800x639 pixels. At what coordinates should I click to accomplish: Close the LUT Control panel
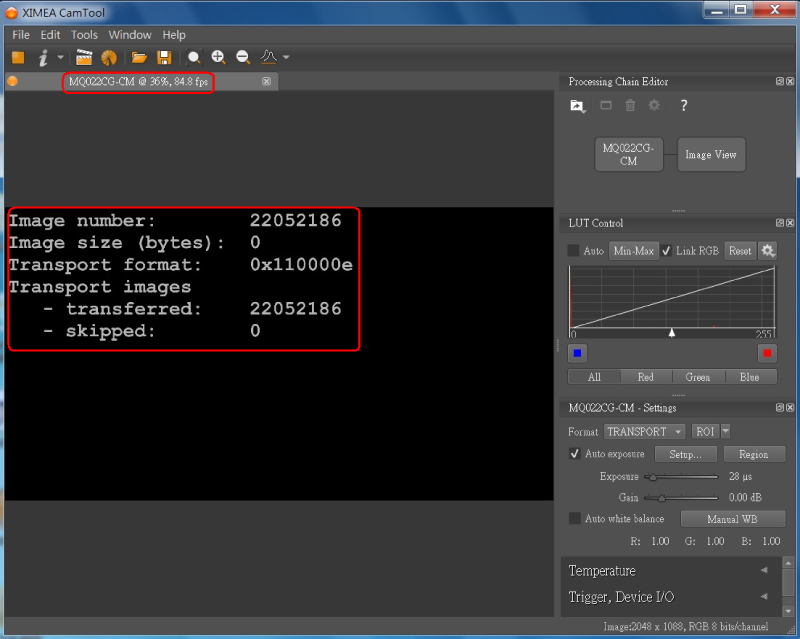790,223
